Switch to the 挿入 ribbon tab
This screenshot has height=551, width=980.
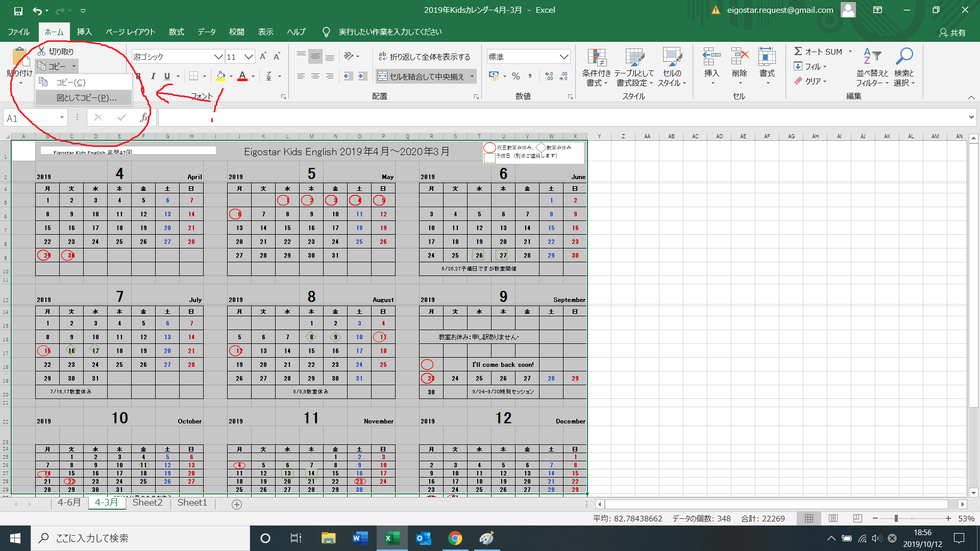click(x=84, y=32)
